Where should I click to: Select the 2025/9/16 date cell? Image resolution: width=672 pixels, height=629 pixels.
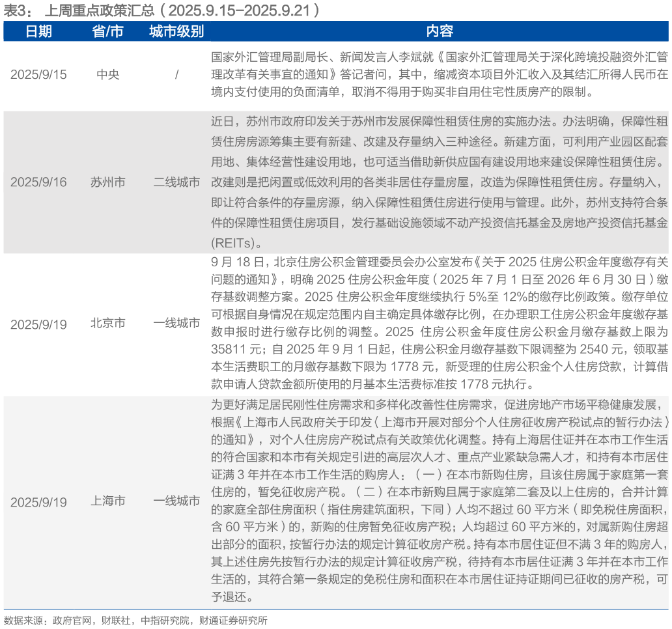(38, 182)
